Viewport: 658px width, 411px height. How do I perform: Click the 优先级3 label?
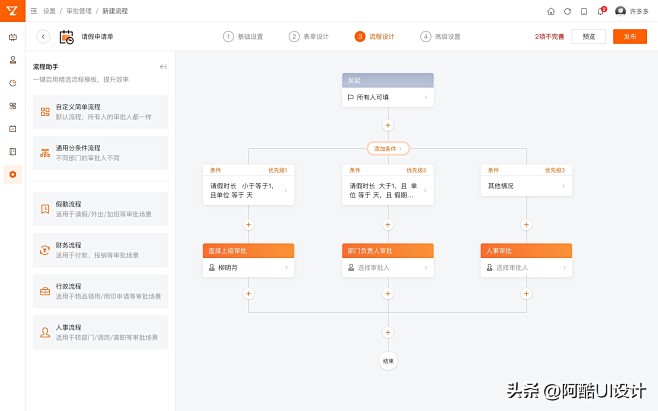click(555, 170)
